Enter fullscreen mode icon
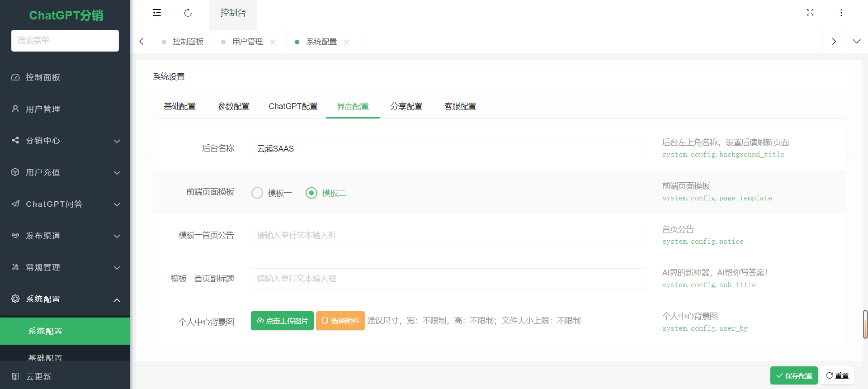The image size is (868, 389). (810, 13)
